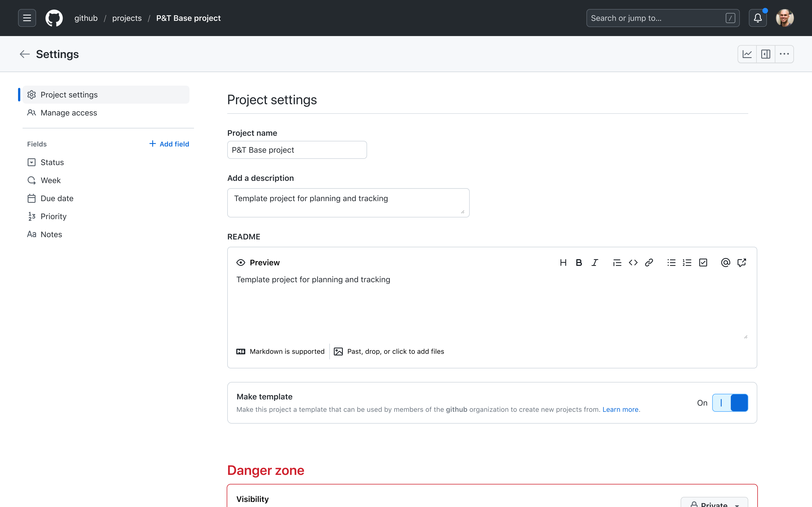Viewport: 812px width, 507px height.
Task: Switch to Manage access settings
Action: pos(69,113)
